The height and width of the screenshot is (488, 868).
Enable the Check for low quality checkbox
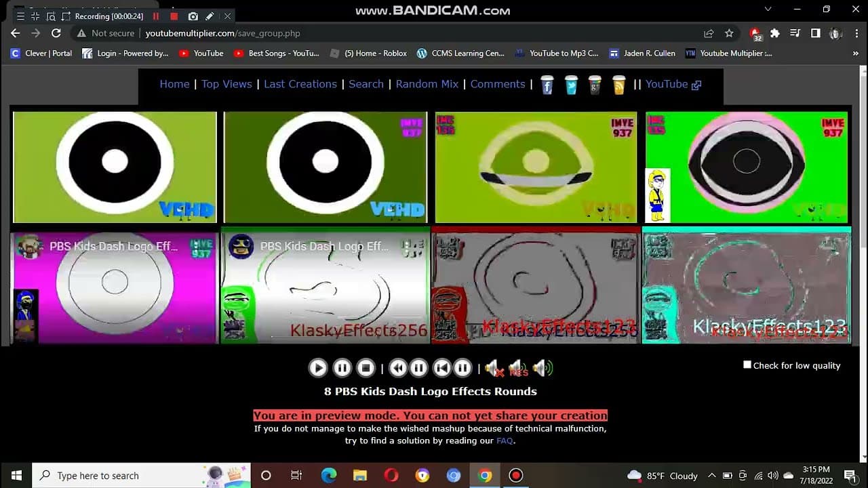747,365
